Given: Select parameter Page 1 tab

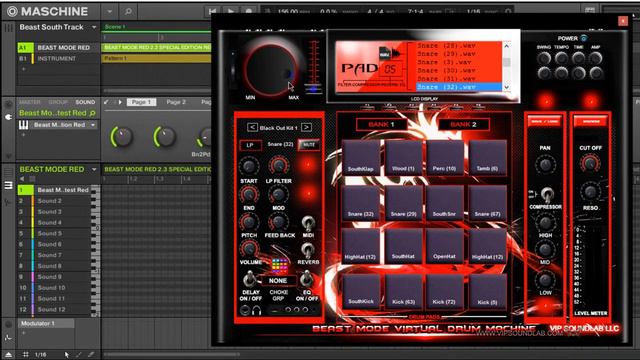Looking at the screenshot, I should [141, 102].
